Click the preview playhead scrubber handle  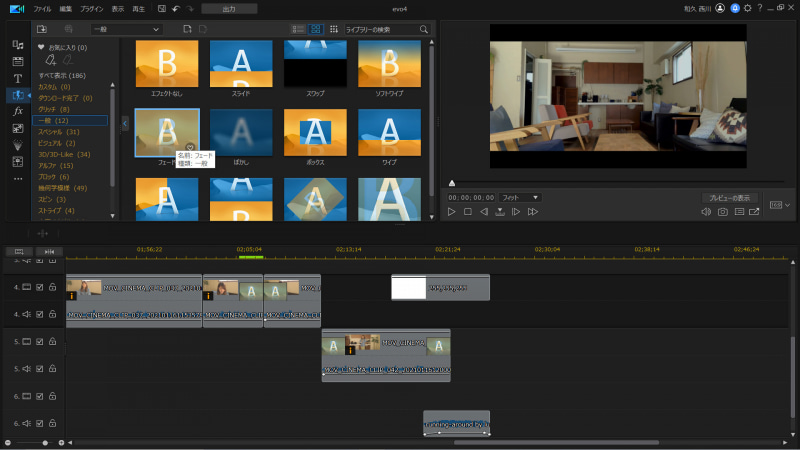(x=452, y=183)
